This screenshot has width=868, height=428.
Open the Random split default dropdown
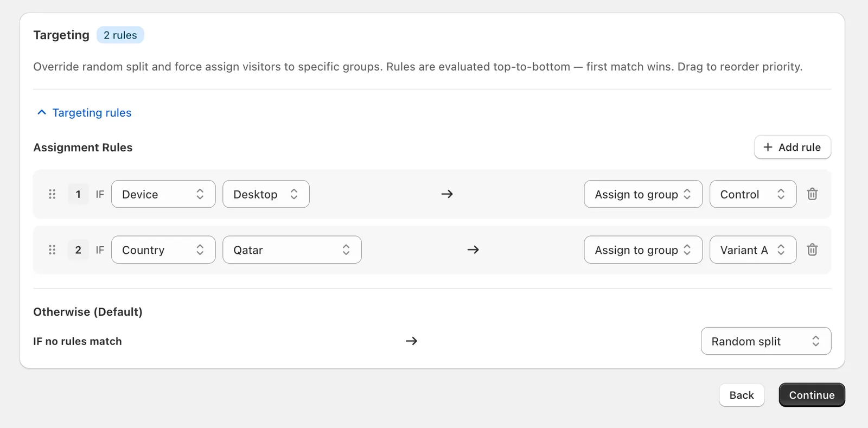(x=765, y=341)
